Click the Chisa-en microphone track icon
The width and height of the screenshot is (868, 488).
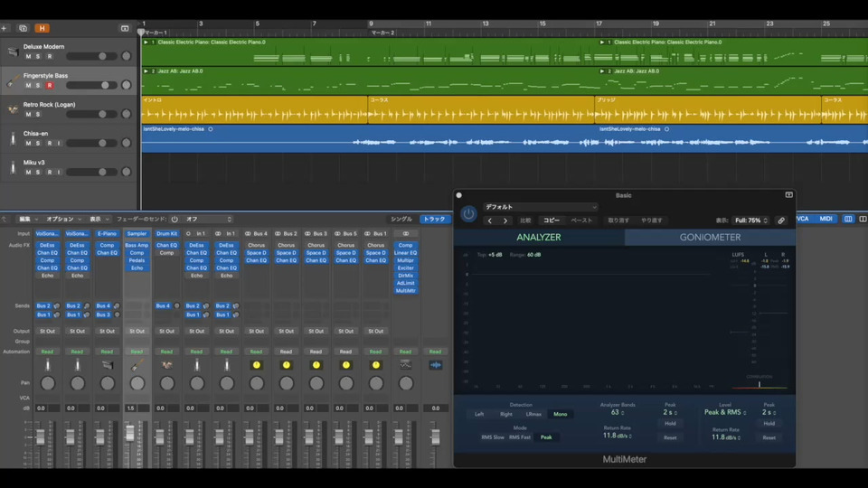[13, 138]
